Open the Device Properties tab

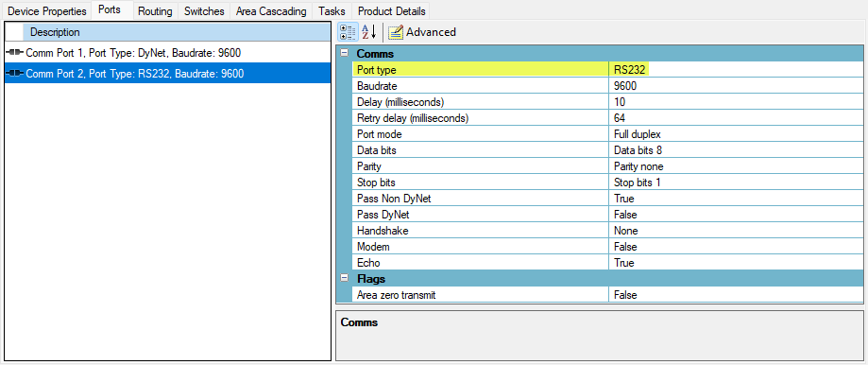[48, 11]
